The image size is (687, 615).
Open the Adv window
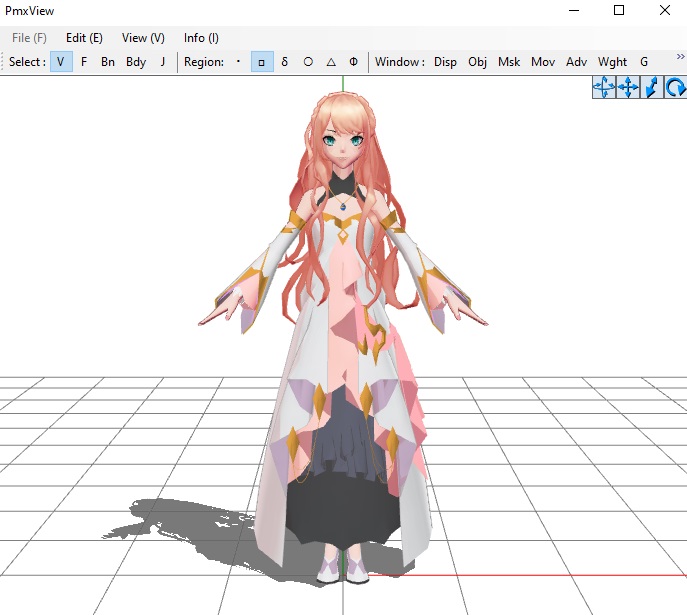[x=577, y=62]
